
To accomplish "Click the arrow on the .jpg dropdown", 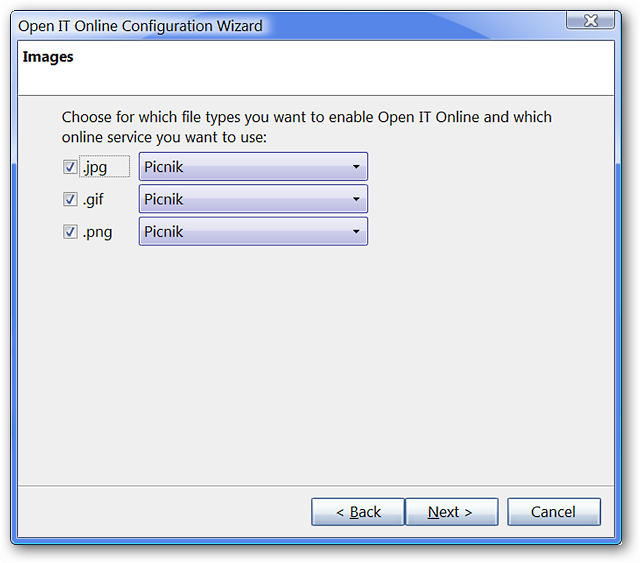I will coord(356,167).
